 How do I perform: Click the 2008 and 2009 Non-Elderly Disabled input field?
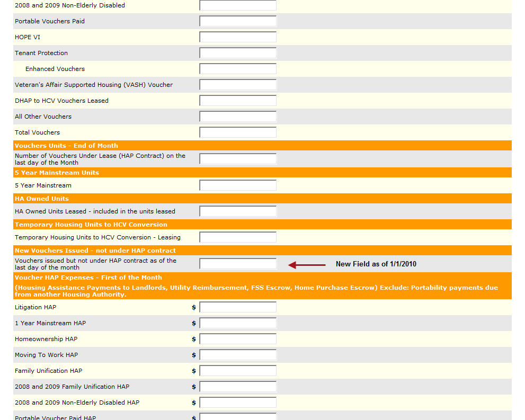(x=238, y=5)
